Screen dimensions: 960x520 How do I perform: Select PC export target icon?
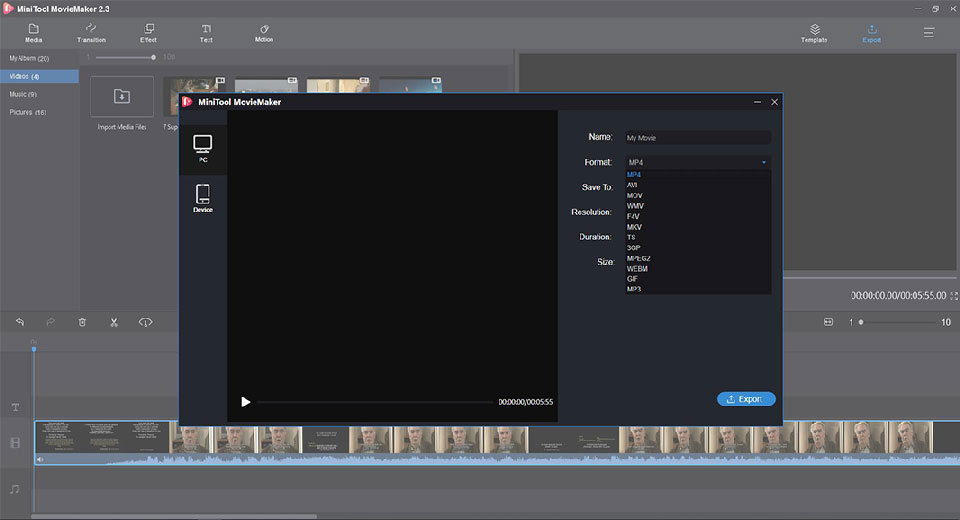pos(203,148)
